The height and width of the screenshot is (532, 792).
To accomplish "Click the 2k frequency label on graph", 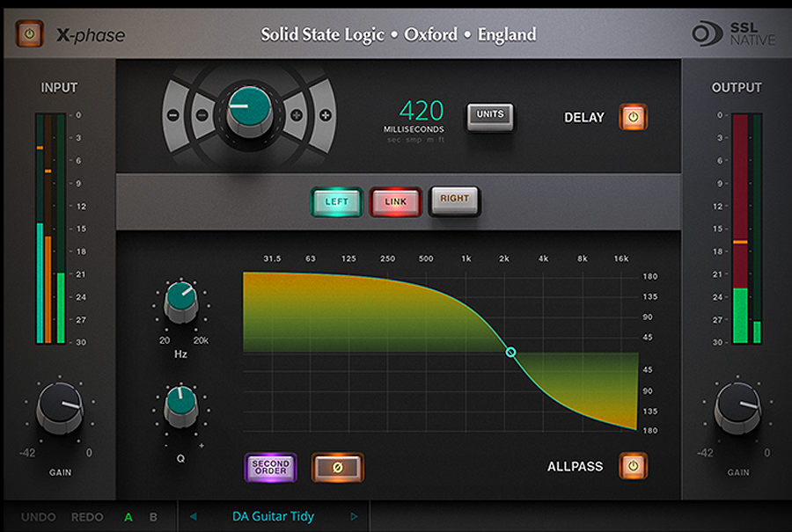I will [504, 259].
